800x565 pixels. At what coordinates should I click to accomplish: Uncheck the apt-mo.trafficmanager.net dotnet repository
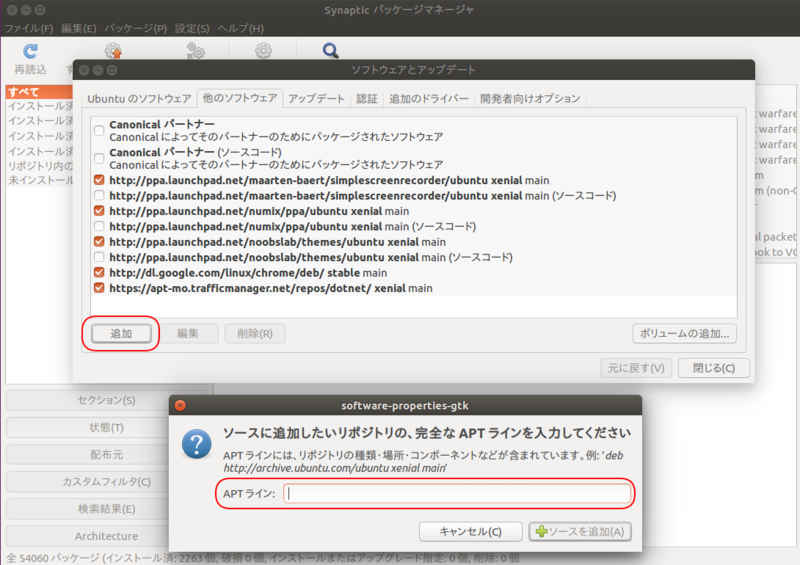pyautogui.click(x=99, y=288)
